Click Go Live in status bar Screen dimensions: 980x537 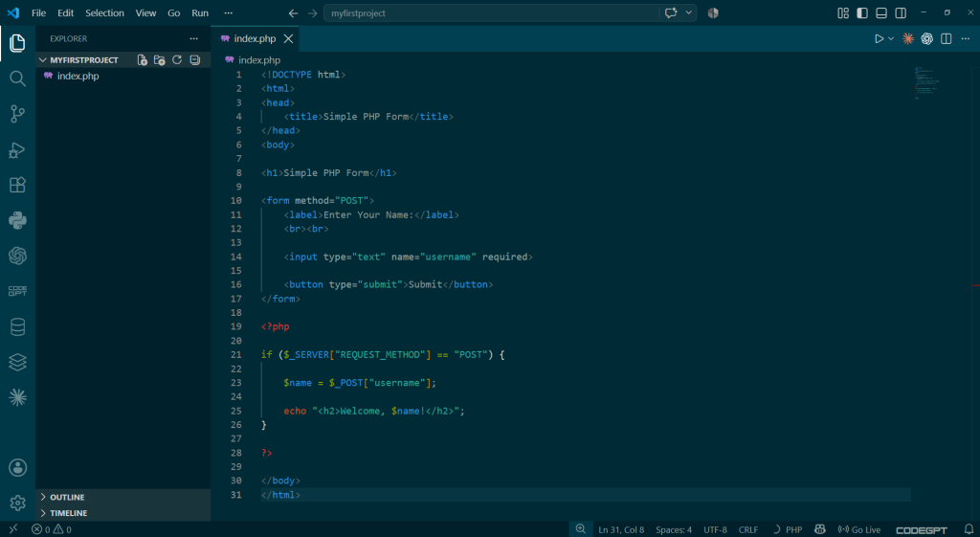pyautogui.click(x=859, y=529)
